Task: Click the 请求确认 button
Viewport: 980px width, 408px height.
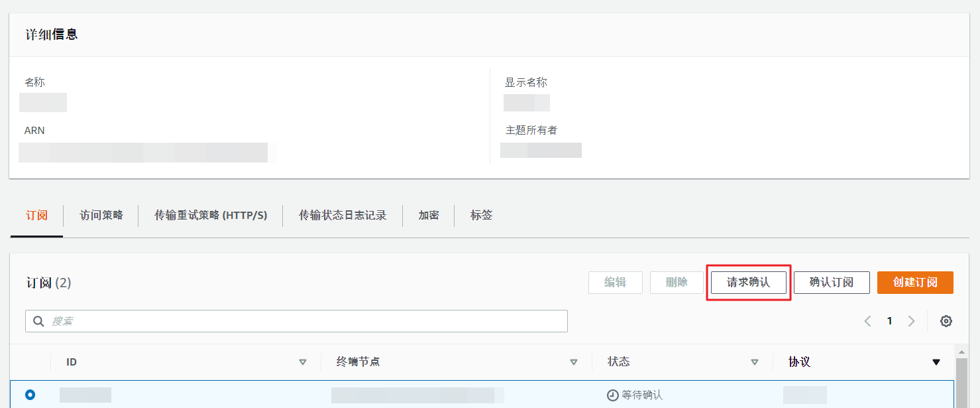Action: (x=748, y=283)
